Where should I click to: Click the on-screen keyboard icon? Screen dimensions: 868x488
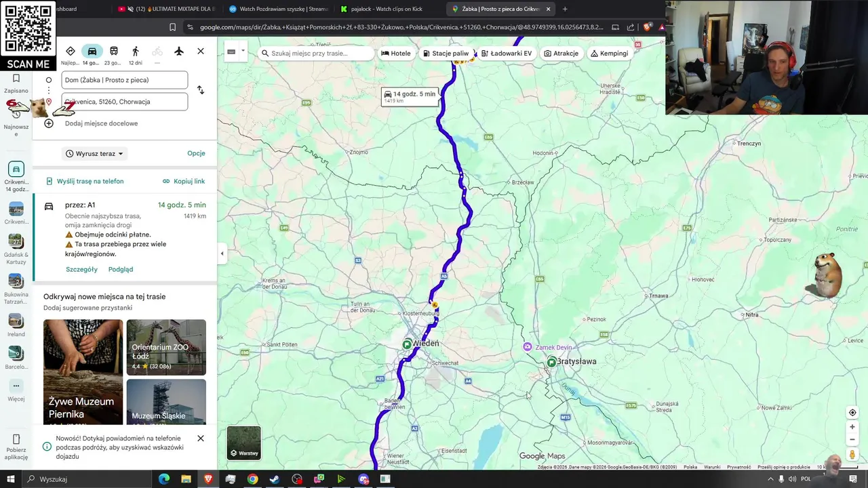coord(231,52)
